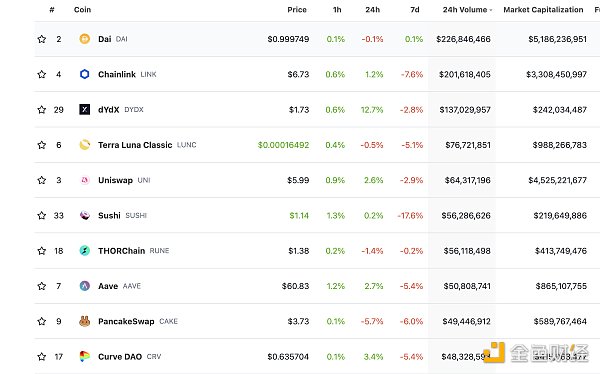Sort by the 1h change header
This screenshot has height=374, width=600.
(337, 10)
